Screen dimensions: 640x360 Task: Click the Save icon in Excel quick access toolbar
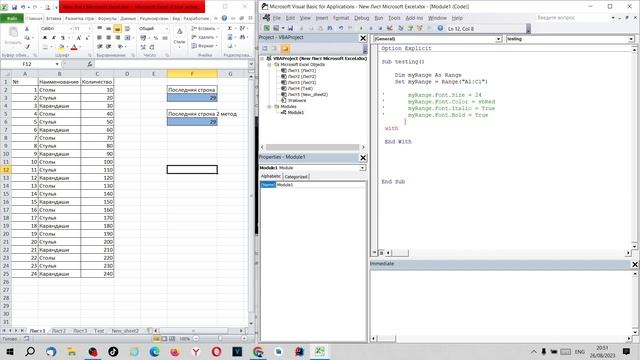[x=14, y=7]
